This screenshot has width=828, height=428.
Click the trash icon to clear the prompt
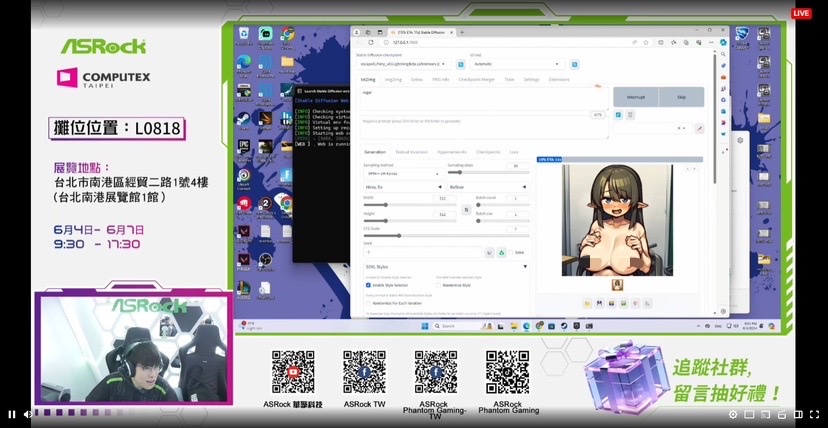pos(630,115)
